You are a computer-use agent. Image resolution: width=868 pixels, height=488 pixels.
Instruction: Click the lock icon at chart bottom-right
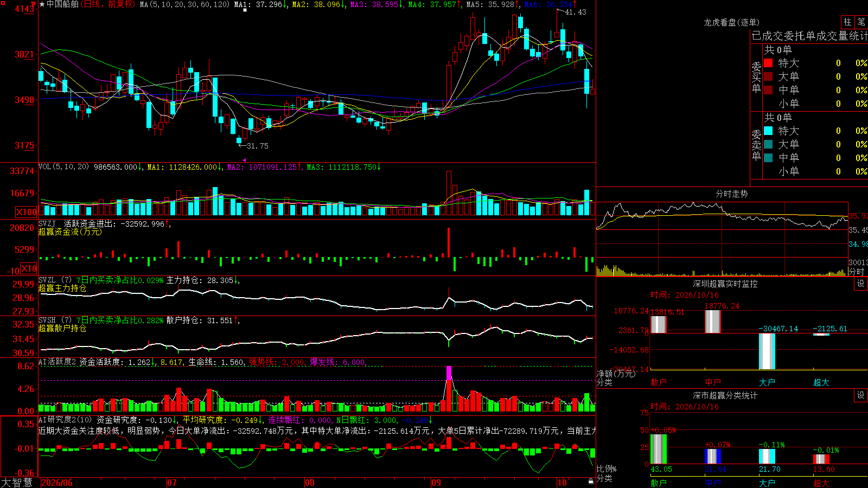point(591,481)
